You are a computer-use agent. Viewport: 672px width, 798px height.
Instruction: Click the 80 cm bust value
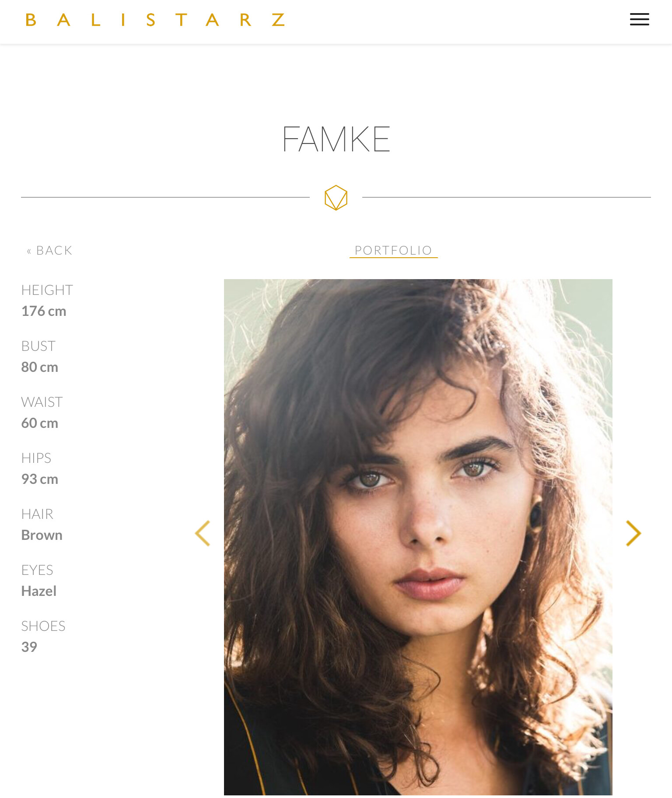(x=40, y=367)
